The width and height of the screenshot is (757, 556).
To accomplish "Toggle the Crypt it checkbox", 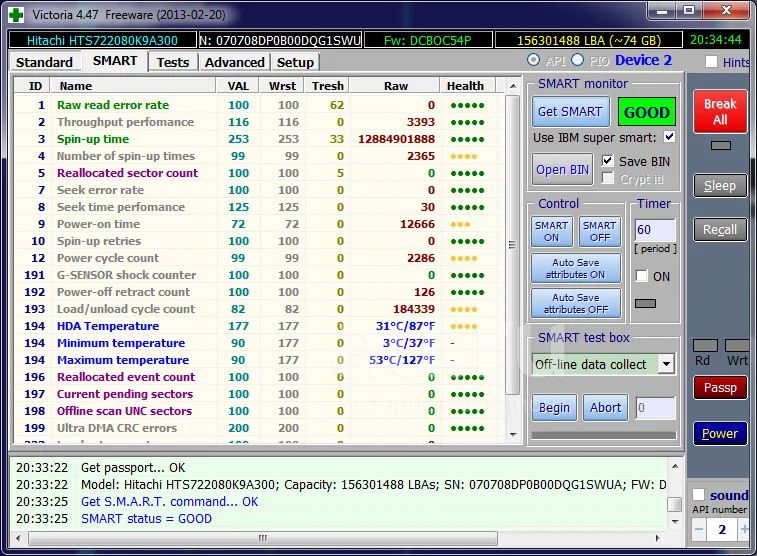I will pos(607,179).
